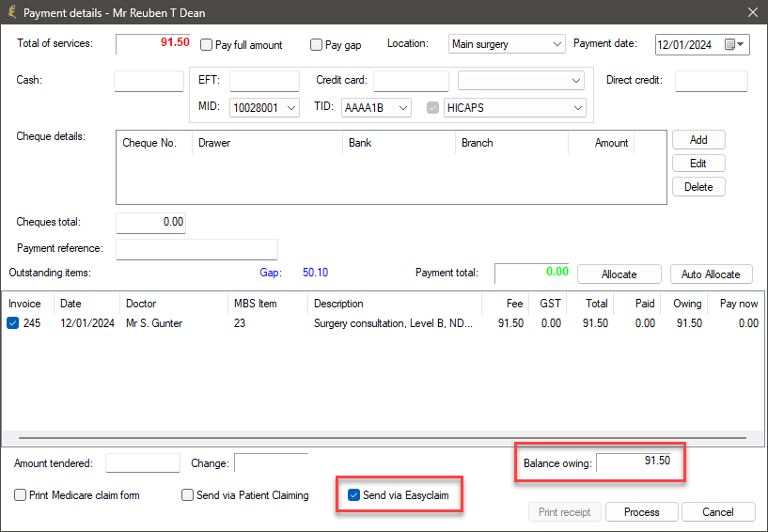Click the Auto Allocate button
The height and width of the screenshot is (532, 768).
pyautogui.click(x=711, y=274)
